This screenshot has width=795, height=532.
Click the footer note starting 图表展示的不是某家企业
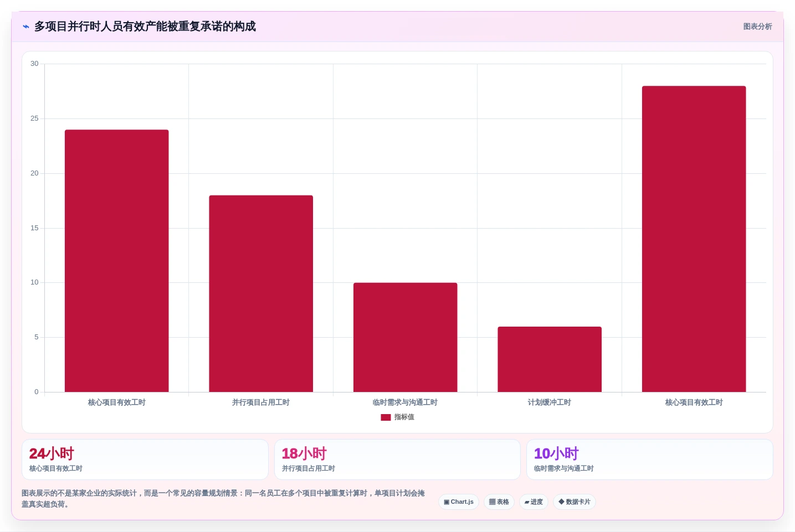(223, 499)
